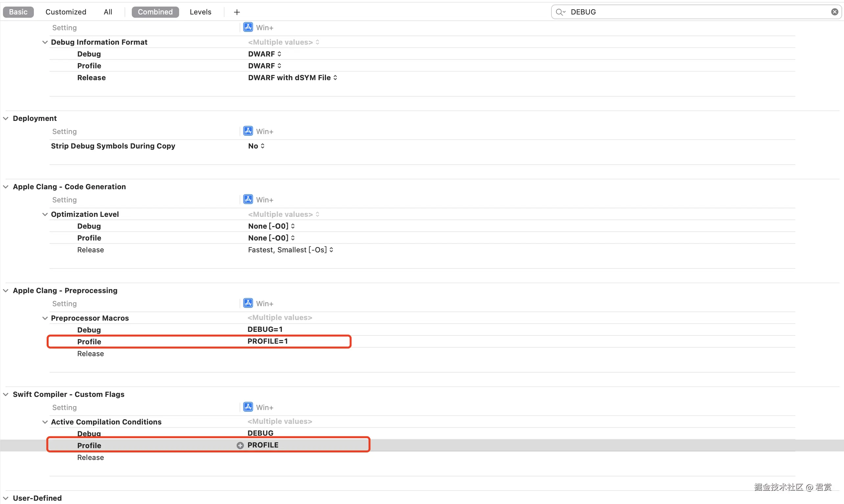Open the Debug optimization level None [-O0] dropdown
The height and width of the screenshot is (504, 844).
271,226
